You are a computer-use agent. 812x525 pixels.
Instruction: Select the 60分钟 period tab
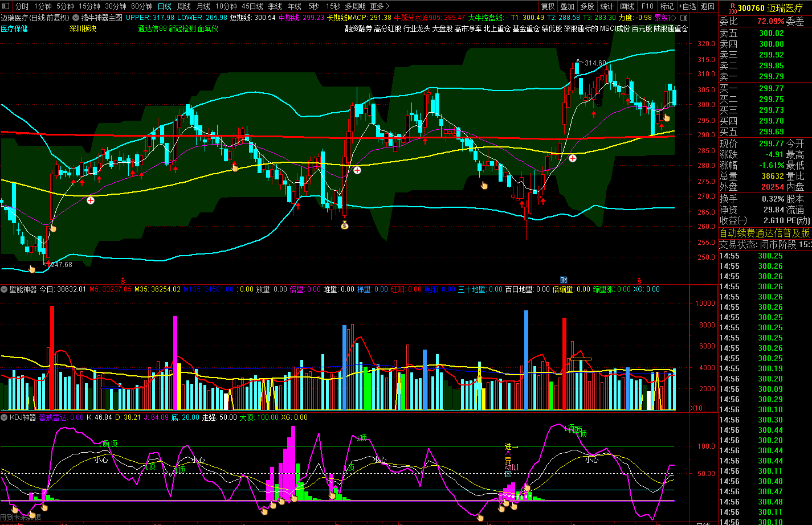click(x=141, y=6)
